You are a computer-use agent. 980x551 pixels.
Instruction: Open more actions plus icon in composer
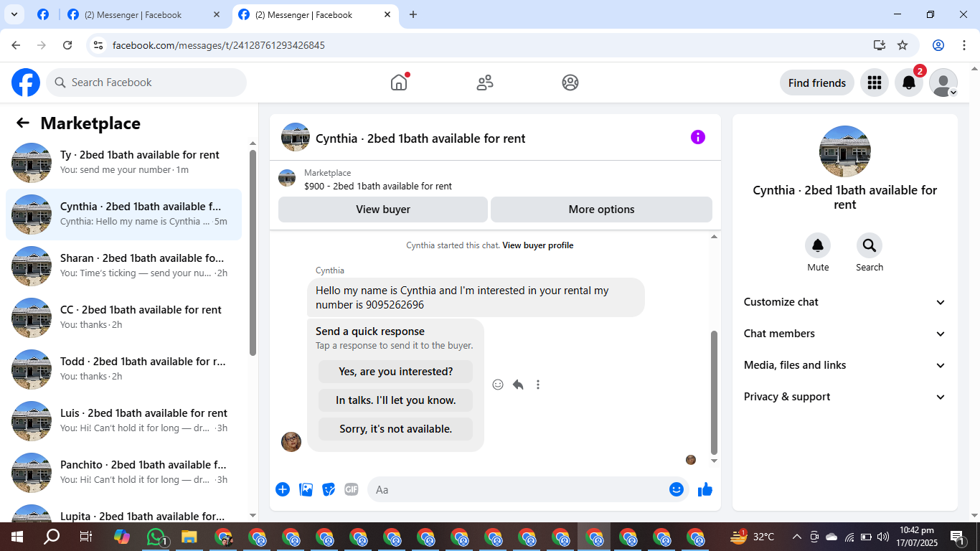[283, 489]
